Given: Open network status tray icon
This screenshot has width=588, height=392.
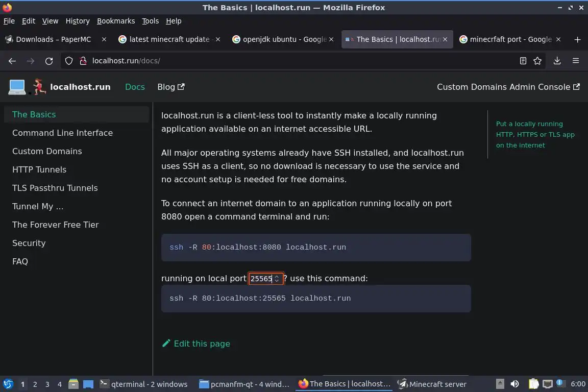Looking at the screenshot, I should (x=548, y=384).
